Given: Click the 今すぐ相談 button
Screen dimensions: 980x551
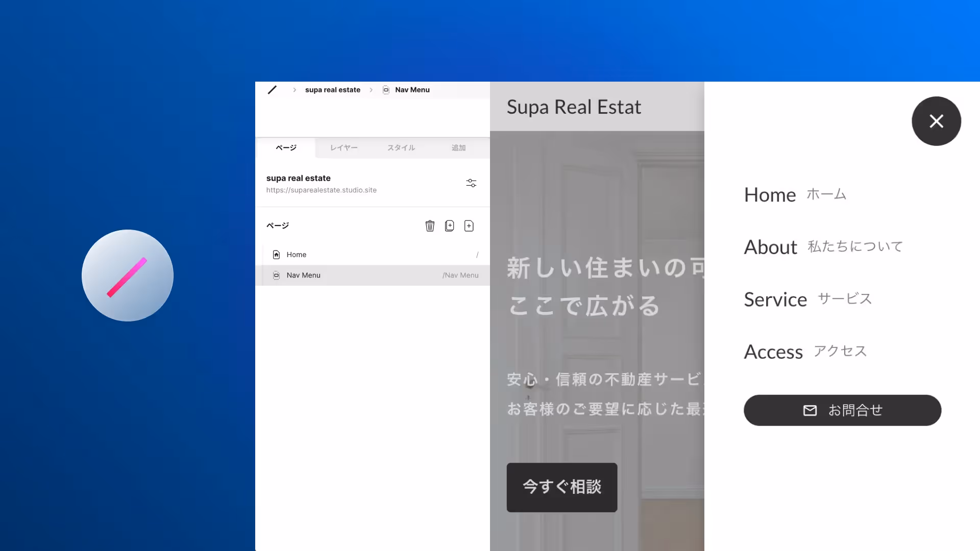Looking at the screenshot, I should [x=561, y=487].
